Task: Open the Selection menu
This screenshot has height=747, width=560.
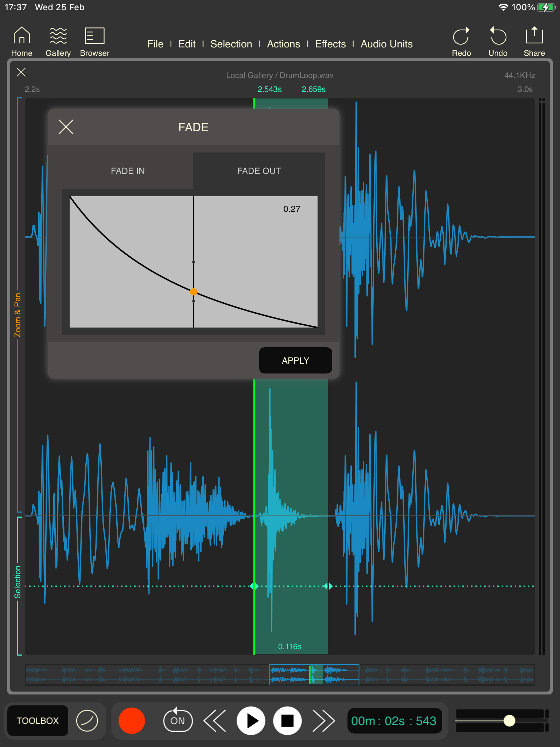Action: 231,44
